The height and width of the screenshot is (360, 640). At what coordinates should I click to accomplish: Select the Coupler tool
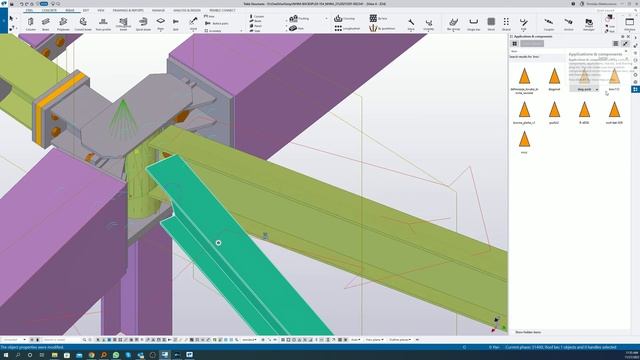tap(549, 24)
